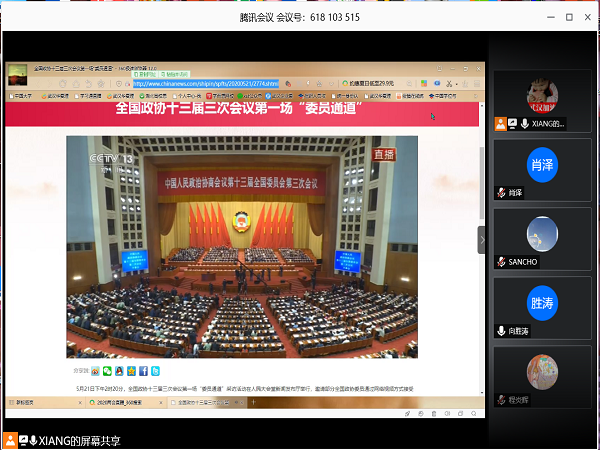Expand the dropdown arrow beside the scissors icon
Viewport: 600px width, 450px height.
click(x=457, y=84)
